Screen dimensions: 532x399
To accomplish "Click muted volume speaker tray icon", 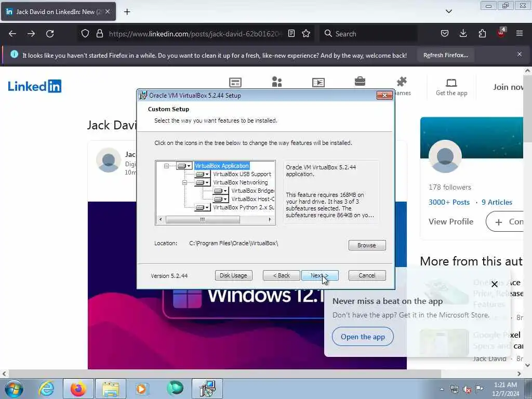I will (467, 390).
